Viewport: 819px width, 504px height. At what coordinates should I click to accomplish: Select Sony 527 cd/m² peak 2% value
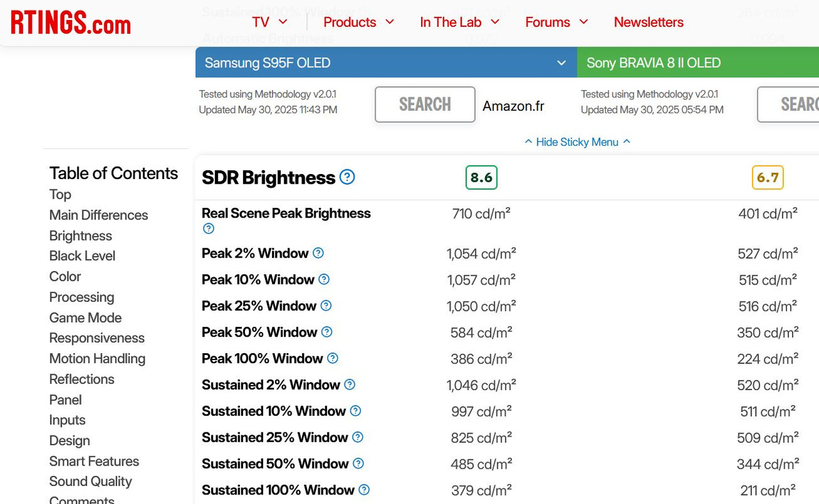tap(768, 254)
